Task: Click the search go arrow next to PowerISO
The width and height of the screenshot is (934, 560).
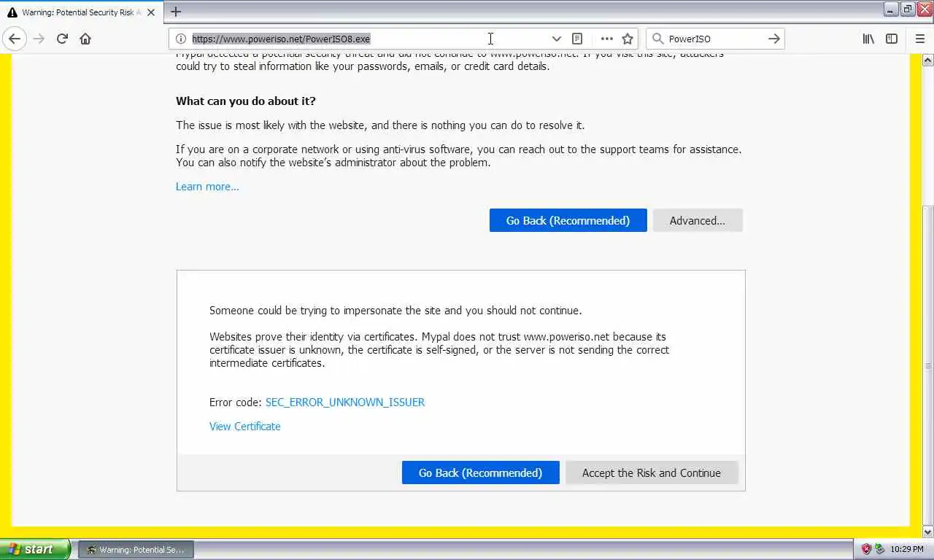Action: (774, 39)
